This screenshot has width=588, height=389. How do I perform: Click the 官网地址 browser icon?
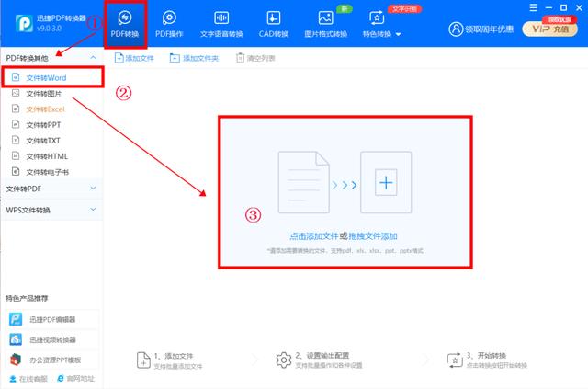pos(61,379)
